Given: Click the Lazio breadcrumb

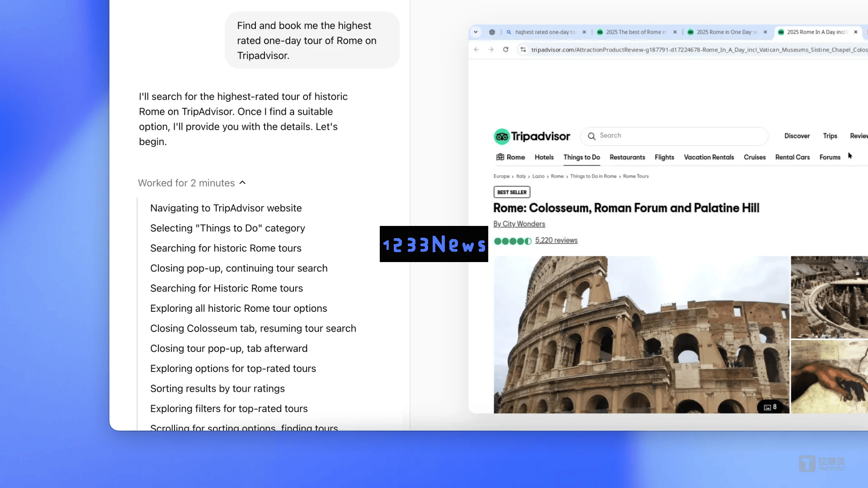Looking at the screenshot, I should [x=538, y=176].
